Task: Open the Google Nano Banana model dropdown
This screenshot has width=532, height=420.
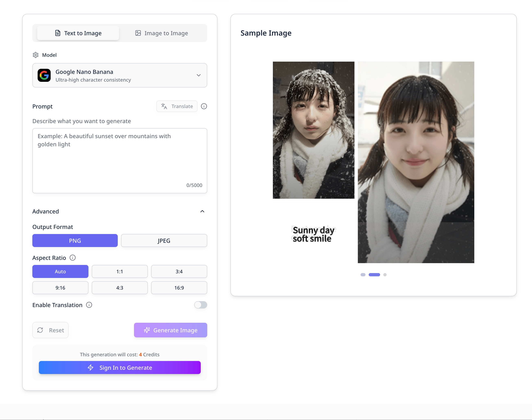Action: tap(120, 75)
